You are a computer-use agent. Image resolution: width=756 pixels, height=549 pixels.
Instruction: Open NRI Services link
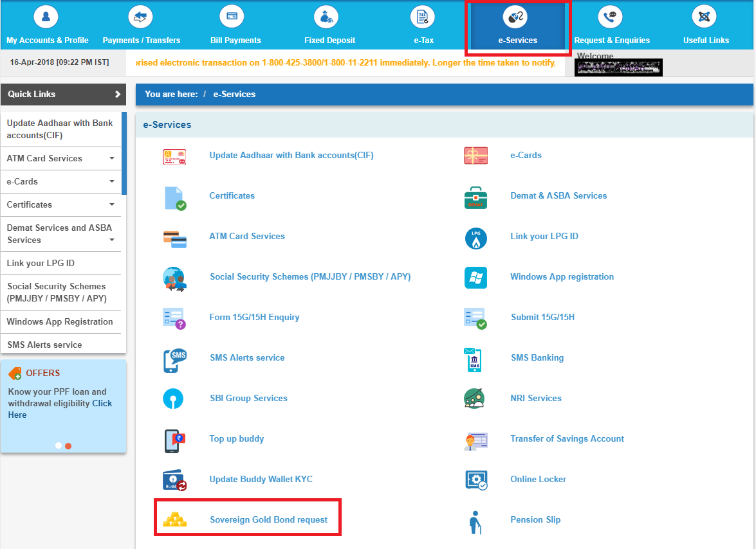(536, 399)
